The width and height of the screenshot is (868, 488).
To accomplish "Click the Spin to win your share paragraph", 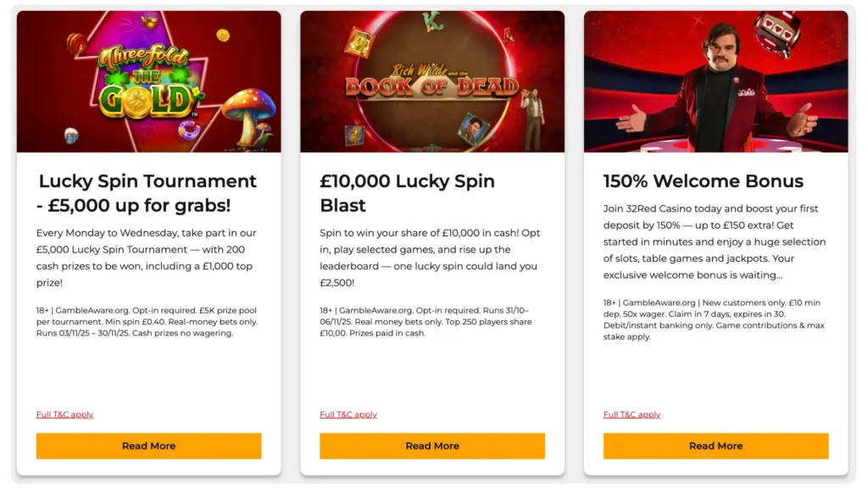I will [x=430, y=258].
